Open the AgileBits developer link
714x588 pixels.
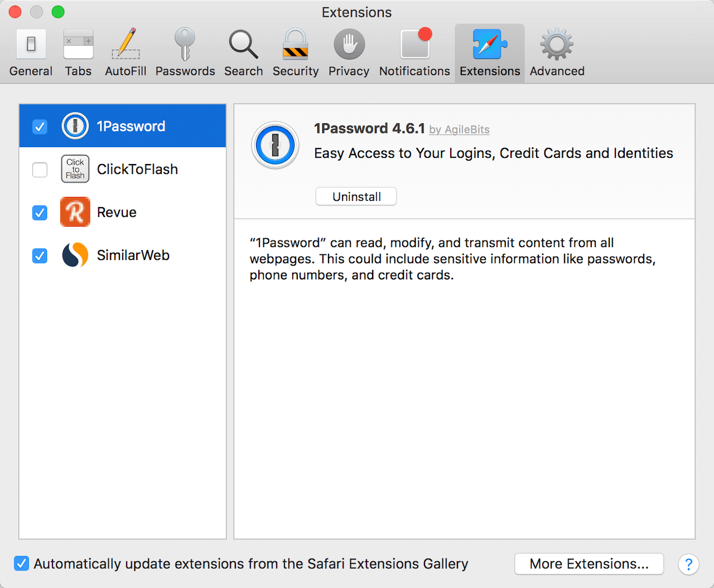click(x=460, y=129)
